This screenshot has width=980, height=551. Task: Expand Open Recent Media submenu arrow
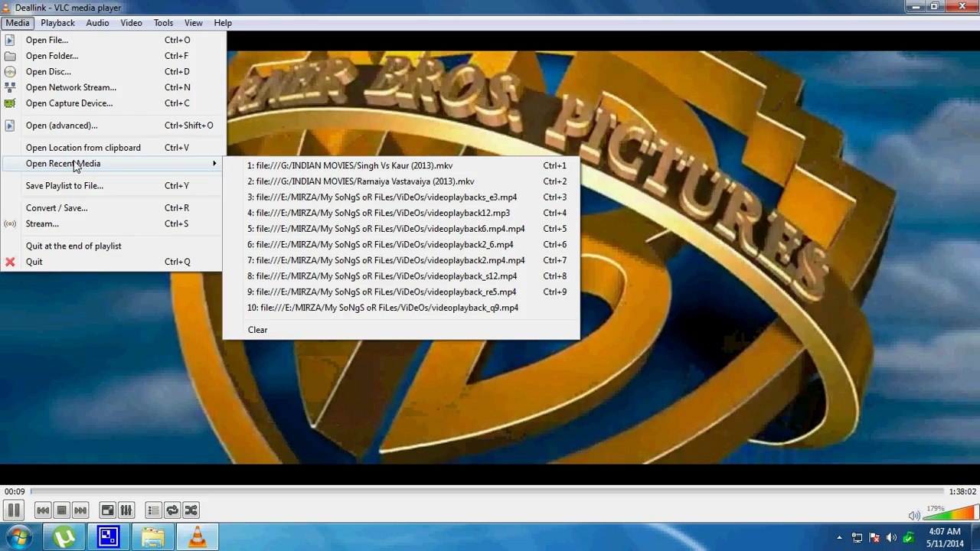(x=214, y=164)
